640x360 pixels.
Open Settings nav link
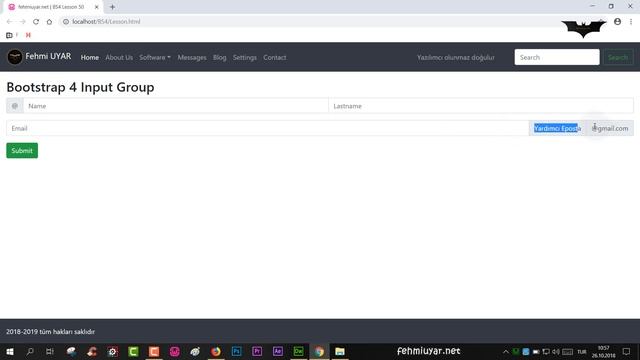(x=245, y=58)
